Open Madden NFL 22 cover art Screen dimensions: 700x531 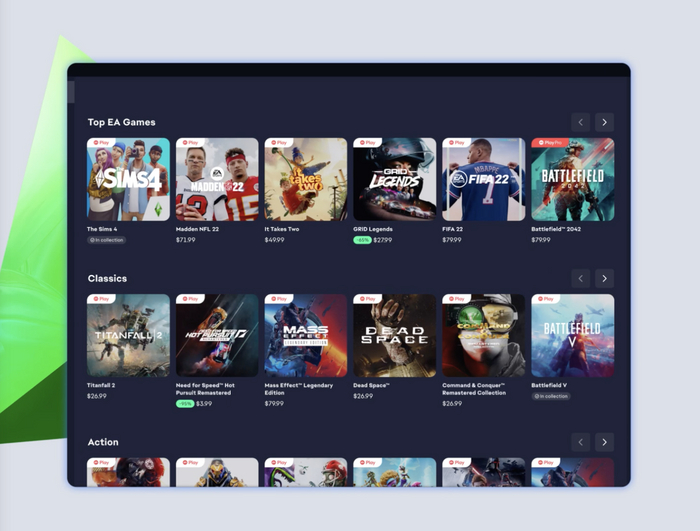click(217, 179)
